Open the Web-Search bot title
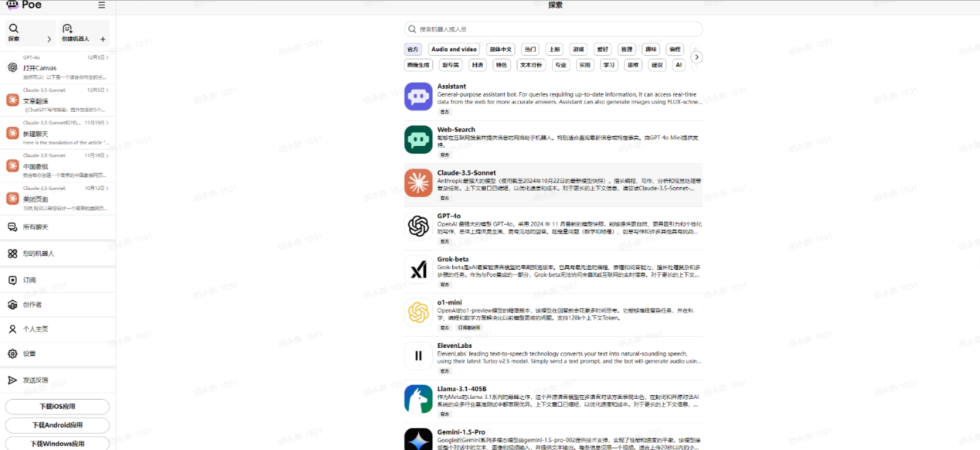Viewport: 980px width, 450px height. coord(456,130)
